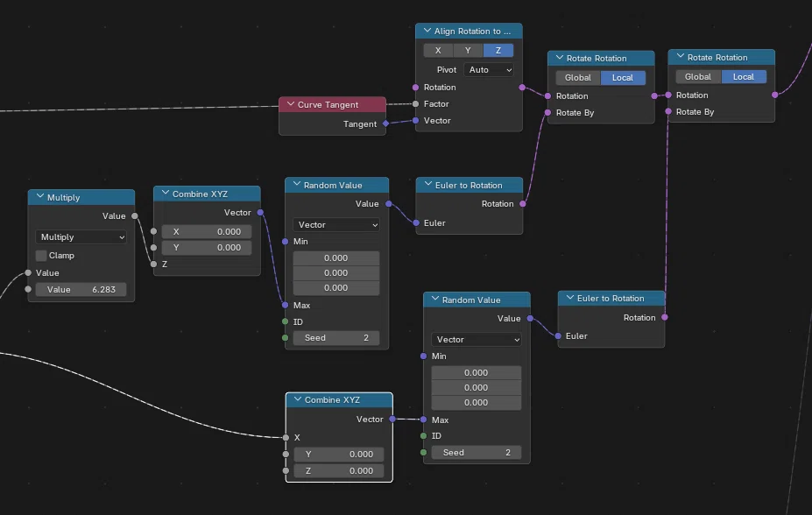Click Z input socket on Combine XYZ beside Multiply
The image size is (812, 515).
tap(153, 264)
